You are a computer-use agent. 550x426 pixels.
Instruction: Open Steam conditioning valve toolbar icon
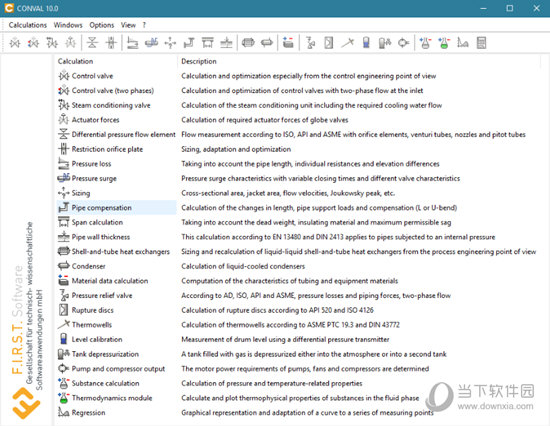click(x=52, y=43)
